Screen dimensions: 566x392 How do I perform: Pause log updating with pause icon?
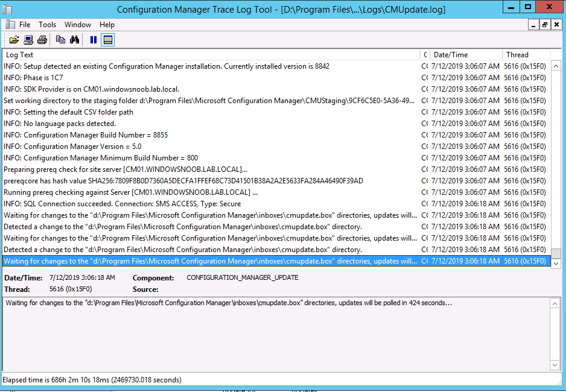(93, 40)
